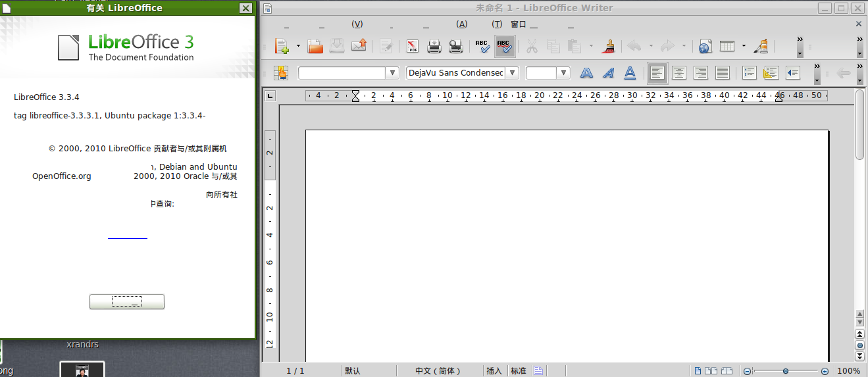Click the Paste clipboard icon
This screenshot has height=377, width=868.
coord(574,46)
